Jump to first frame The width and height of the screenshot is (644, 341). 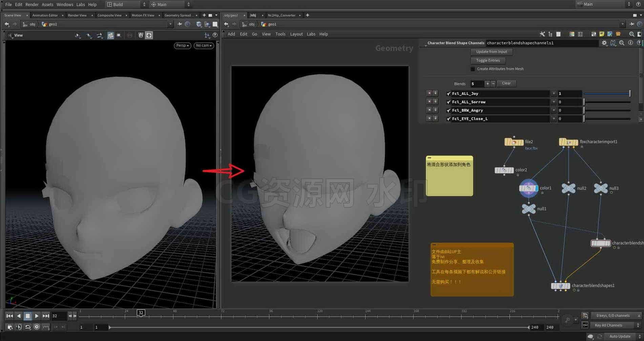9,316
